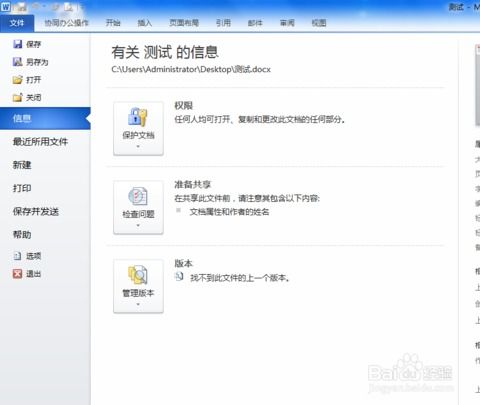Click the file path C:\Users\Administrator\Desktop\测试.docx
Image resolution: width=480 pixels, height=405 pixels.
[191, 69]
